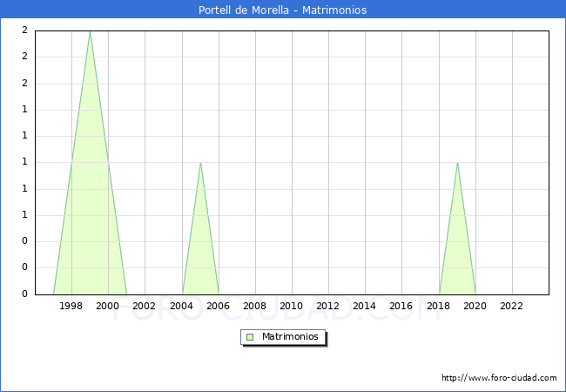Click the 2022 x-axis label
This screenshot has height=392, width=566.
pyautogui.click(x=511, y=306)
